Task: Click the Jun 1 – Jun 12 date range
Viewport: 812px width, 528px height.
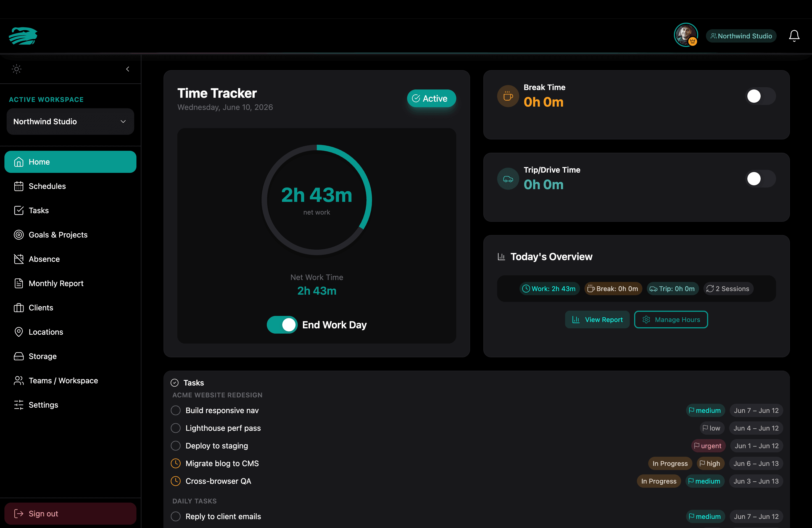Action: pyautogui.click(x=756, y=446)
